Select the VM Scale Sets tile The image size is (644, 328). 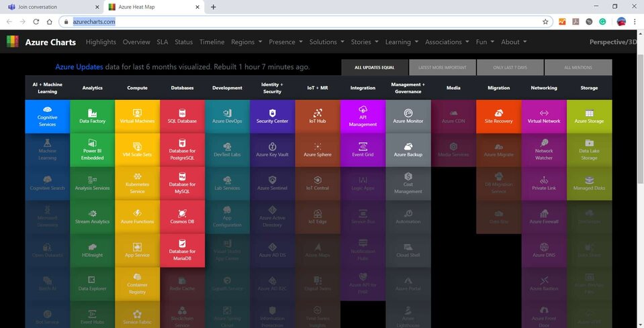click(x=137, y=150)
